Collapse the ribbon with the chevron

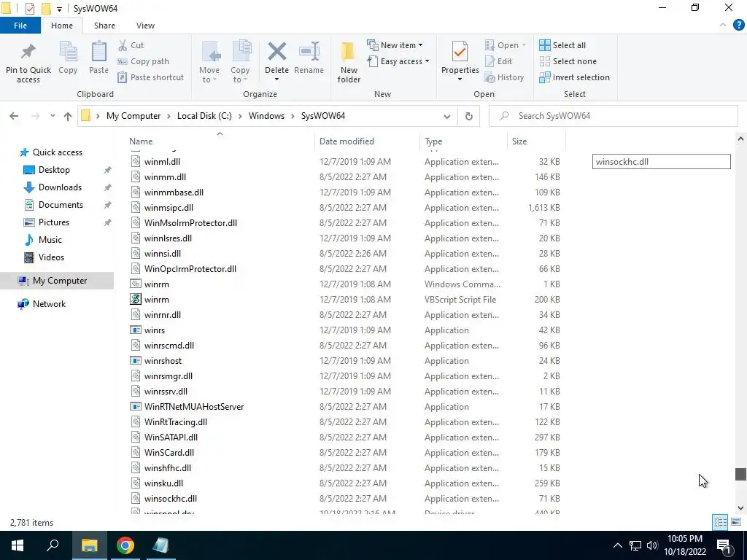pos(723,26)
